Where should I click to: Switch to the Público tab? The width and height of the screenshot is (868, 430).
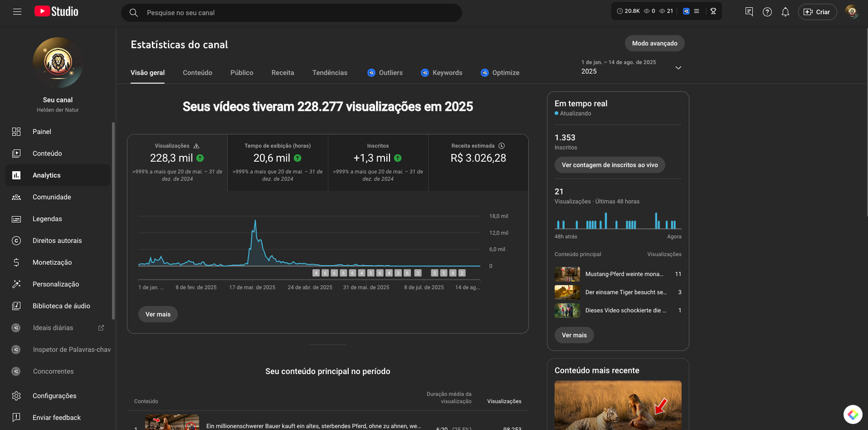(x=242, y=73)
